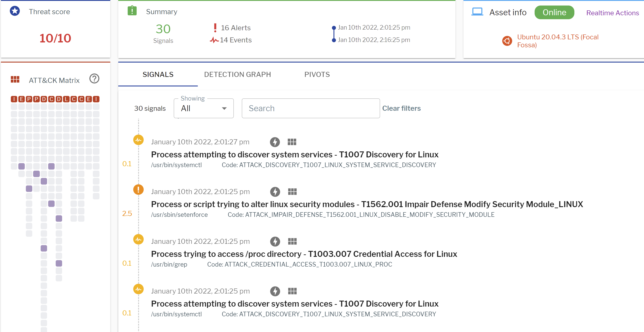Click the green Summary clipboard icon
The image size is (644, 332).
tap(132, 11)
